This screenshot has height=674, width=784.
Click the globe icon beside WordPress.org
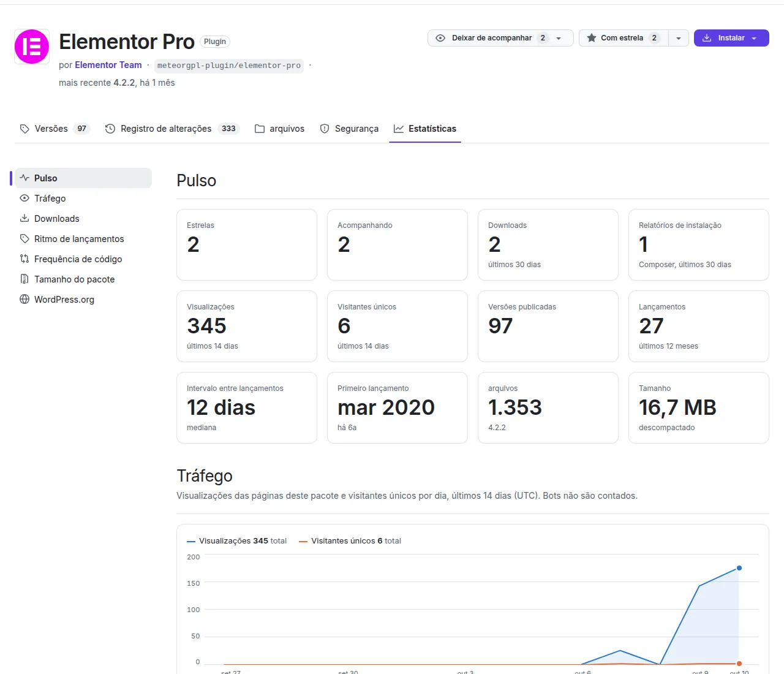pos(24,299)
